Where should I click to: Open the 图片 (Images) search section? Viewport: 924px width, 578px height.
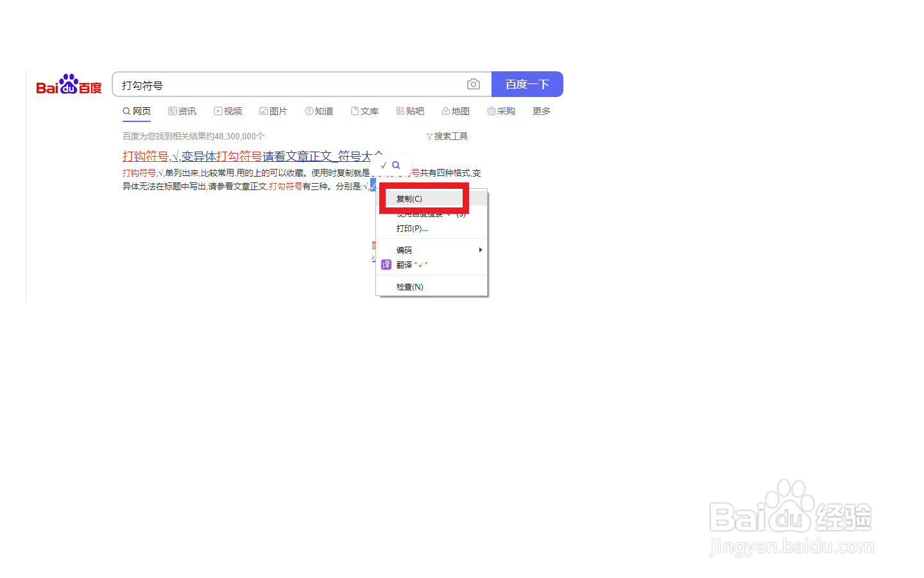click(262, 110)
